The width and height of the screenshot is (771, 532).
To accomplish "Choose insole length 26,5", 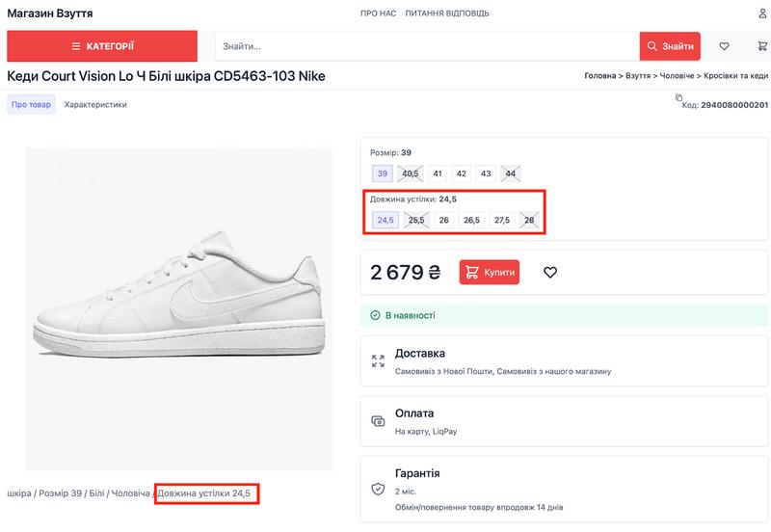I will tap(472, 220).
